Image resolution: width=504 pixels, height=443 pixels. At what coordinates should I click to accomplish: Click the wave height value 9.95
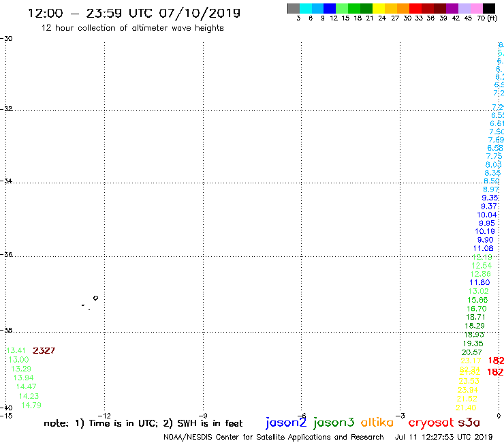point(487,223)
